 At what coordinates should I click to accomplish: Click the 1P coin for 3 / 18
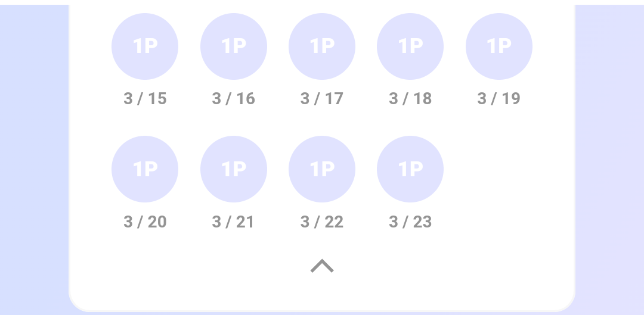pyautogui.click(x=410, y=46)
